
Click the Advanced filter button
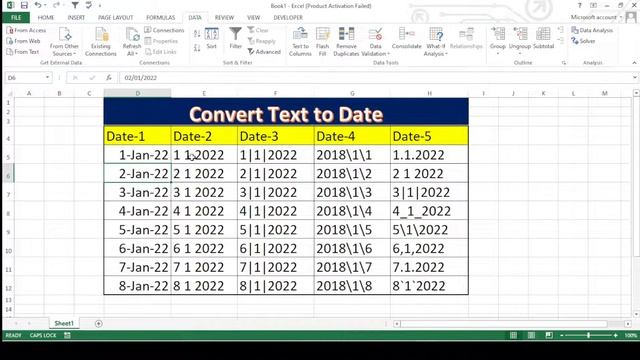[x=264, y=52]
